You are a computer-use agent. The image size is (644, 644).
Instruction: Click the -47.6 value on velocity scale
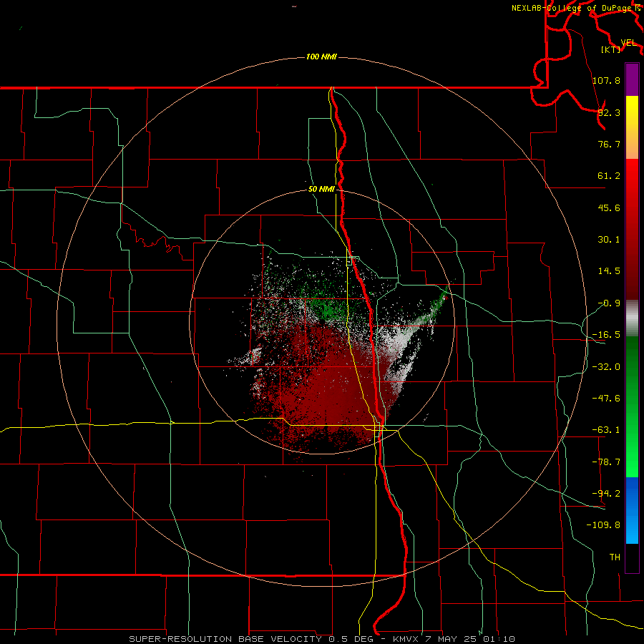606,399
